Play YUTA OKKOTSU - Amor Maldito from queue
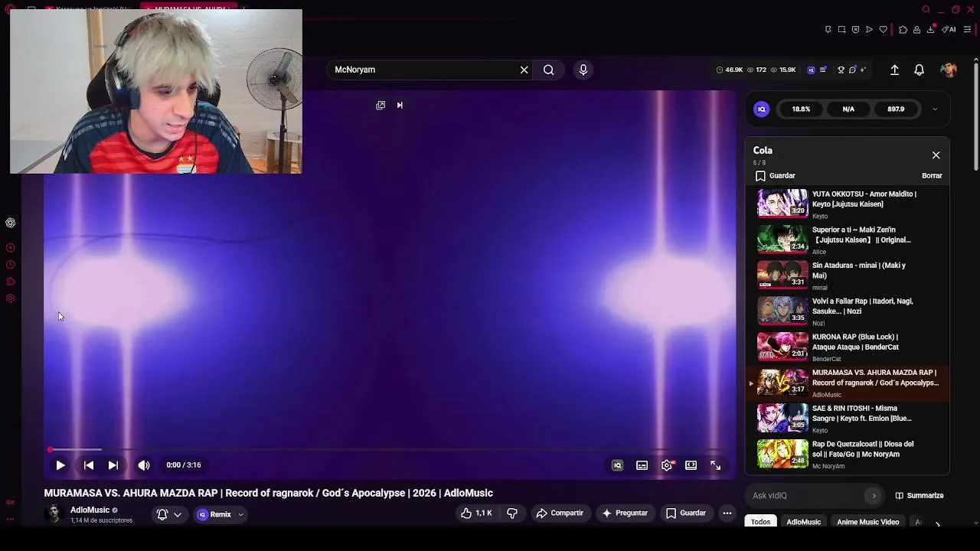 pos(848,204)
